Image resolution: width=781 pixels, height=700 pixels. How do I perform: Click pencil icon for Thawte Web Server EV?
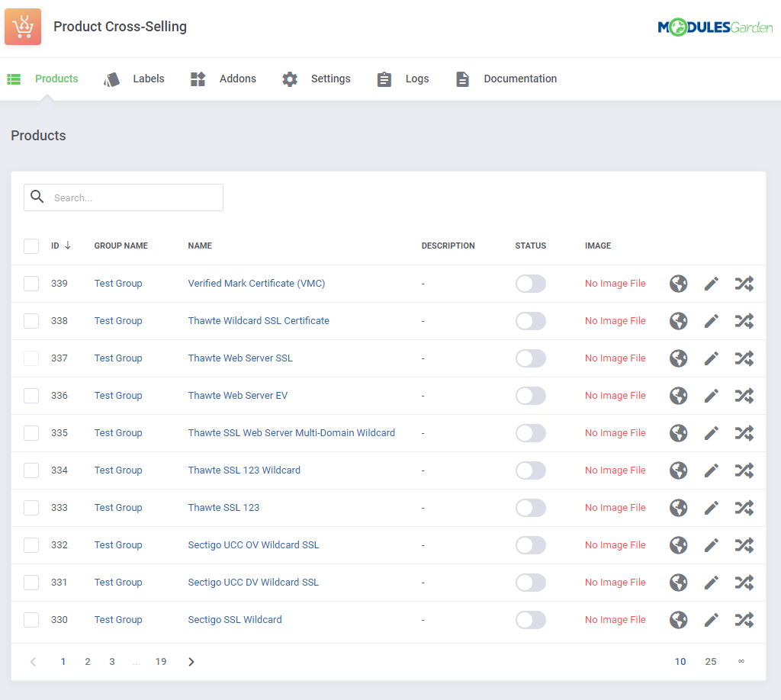(x=712, y=396)
